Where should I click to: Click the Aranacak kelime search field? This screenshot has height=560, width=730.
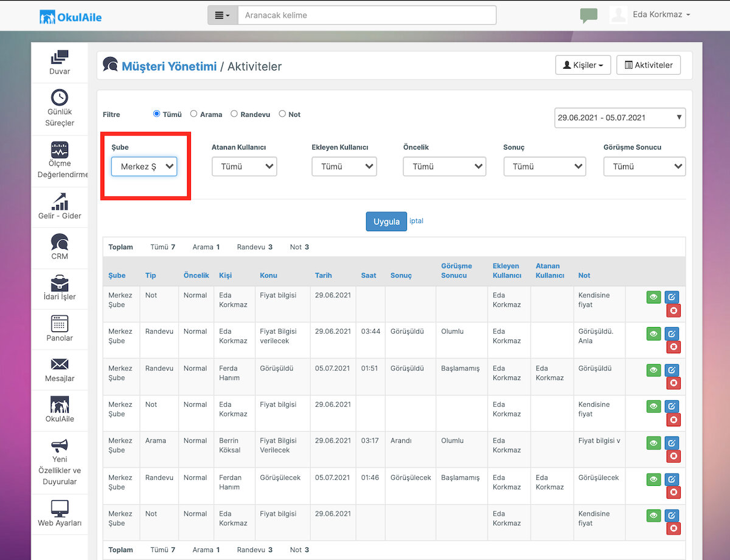click(367, 15)
